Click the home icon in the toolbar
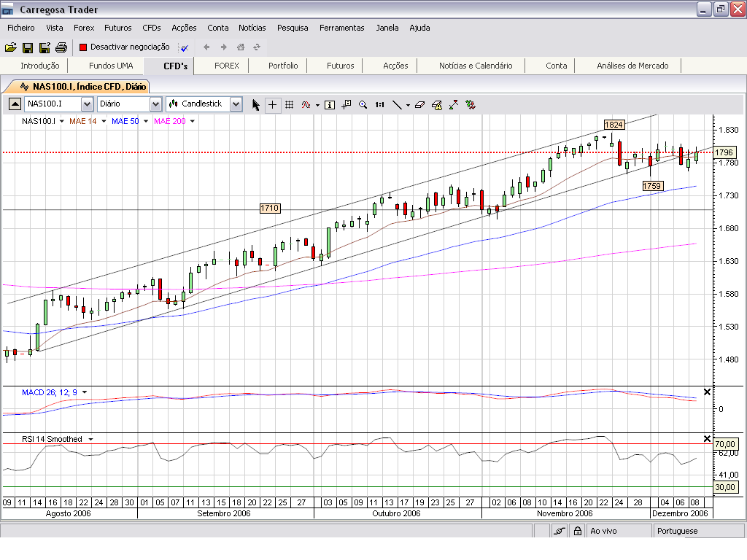Screen dimensions: 747x560 tap(241, 47)
